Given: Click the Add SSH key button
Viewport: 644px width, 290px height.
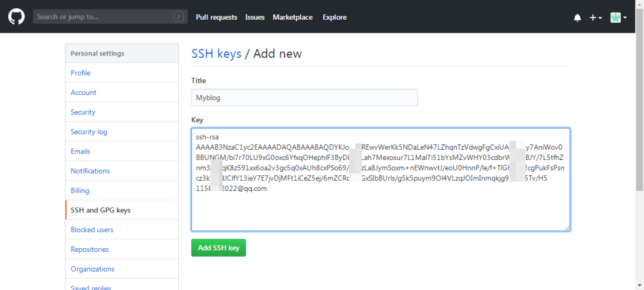Looking at the screenshot, I should click(x=218, y=248).
